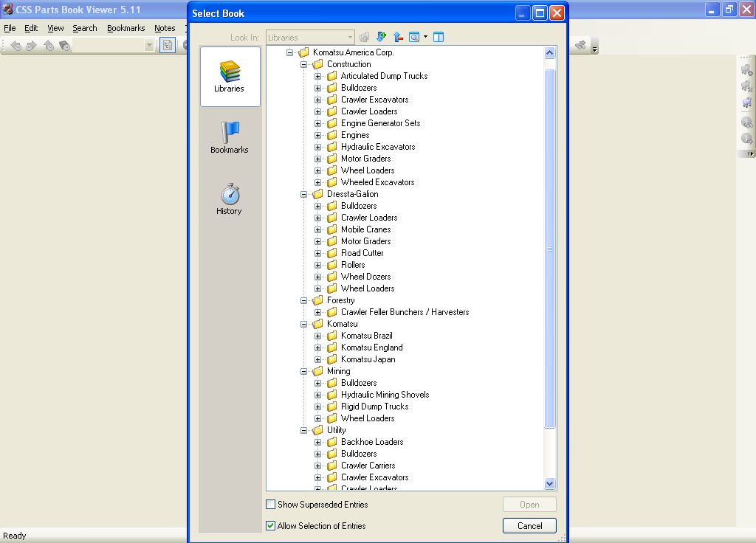The image size is (756, 543).
Task: Open the Notes menu
Action: (x=165, y=28)
